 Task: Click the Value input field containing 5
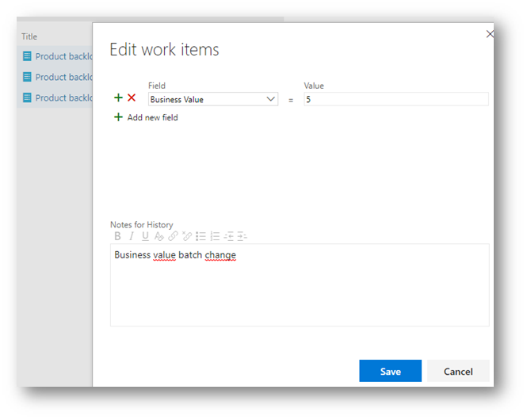click(395, 99)
